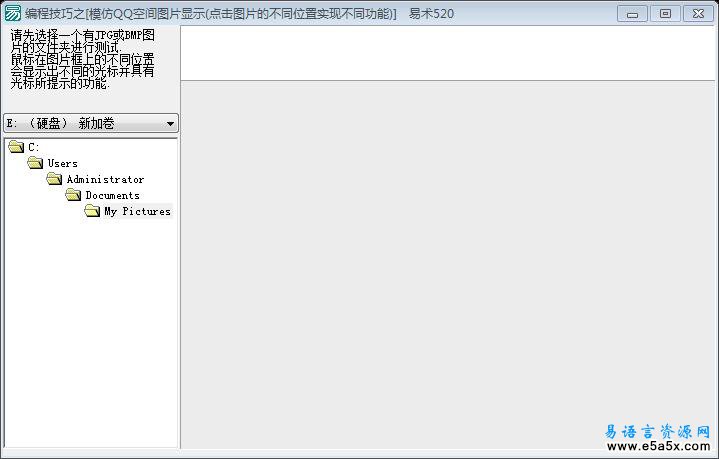Select the Administrator folder label
Viewport: 719px width, 459px height.
point(105,179)
